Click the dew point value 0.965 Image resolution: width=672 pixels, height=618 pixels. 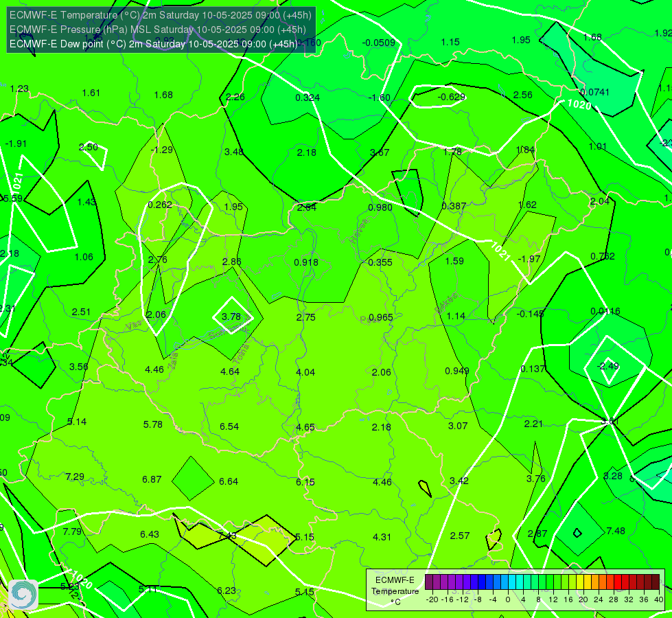click(381, 317)
